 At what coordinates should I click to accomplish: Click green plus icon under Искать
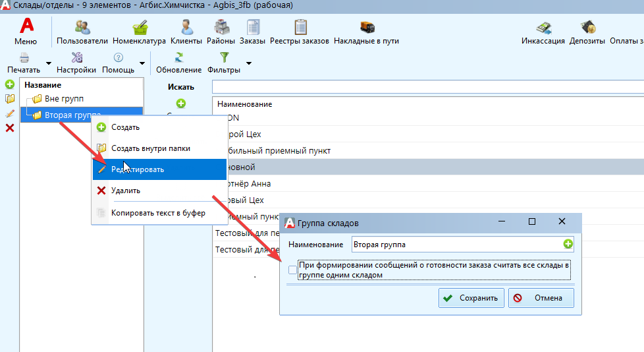coord(181,103)
